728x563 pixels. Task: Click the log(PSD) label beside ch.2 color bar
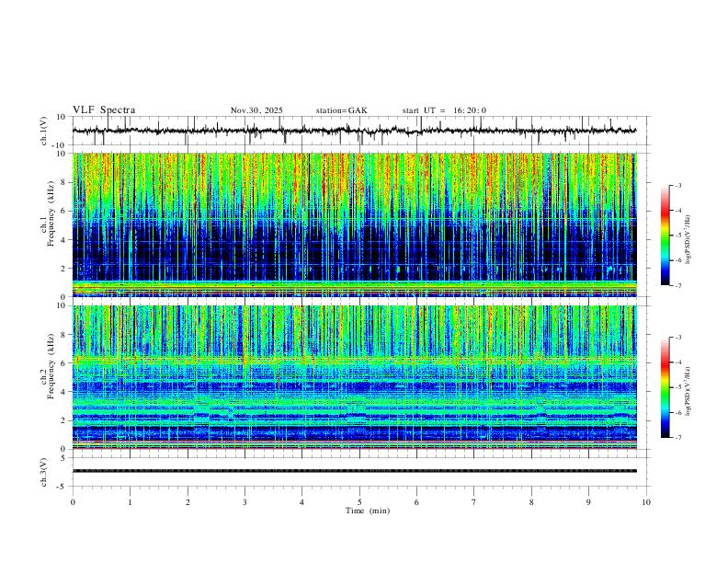click(688, 392)
